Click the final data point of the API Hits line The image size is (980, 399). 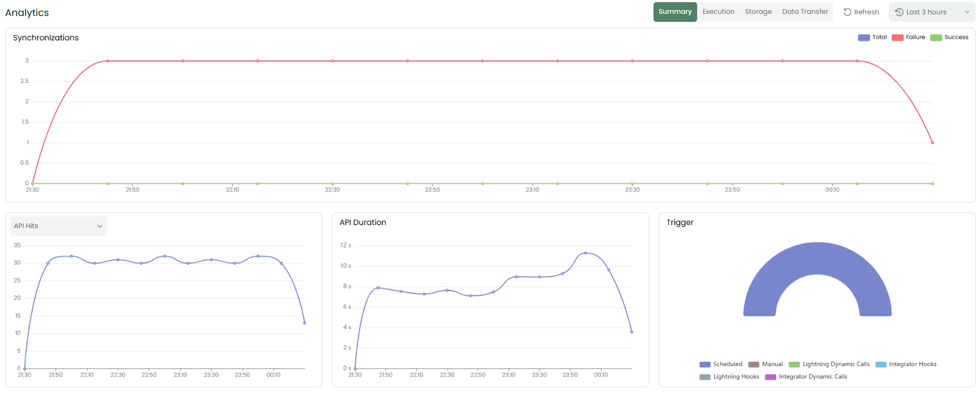click(x=305, y=323)
